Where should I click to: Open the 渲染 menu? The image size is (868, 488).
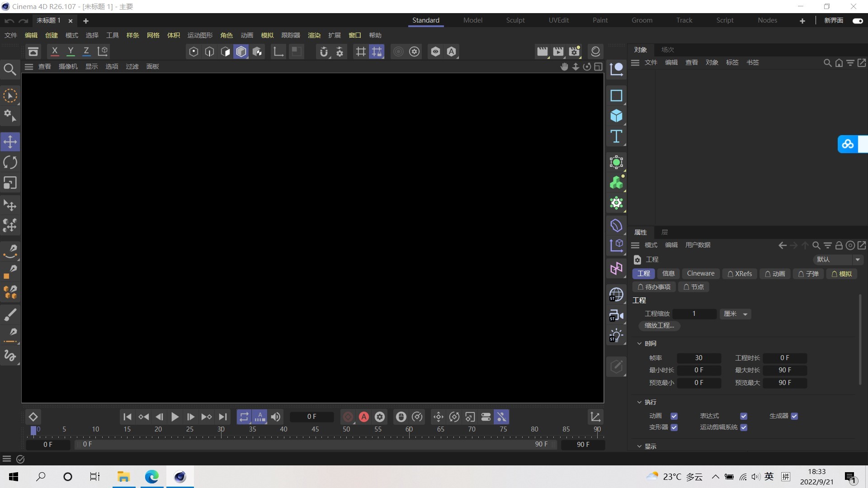(x=314, y=35)
